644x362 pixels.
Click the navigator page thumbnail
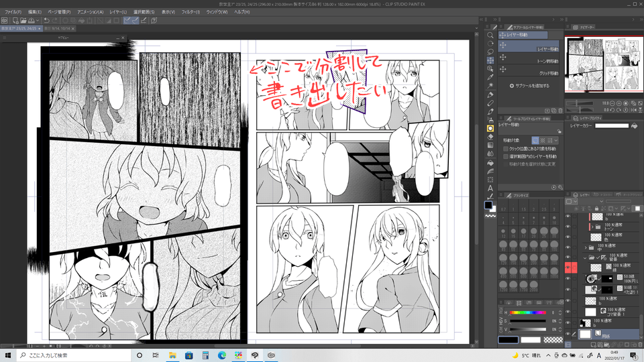pos(604,64)
